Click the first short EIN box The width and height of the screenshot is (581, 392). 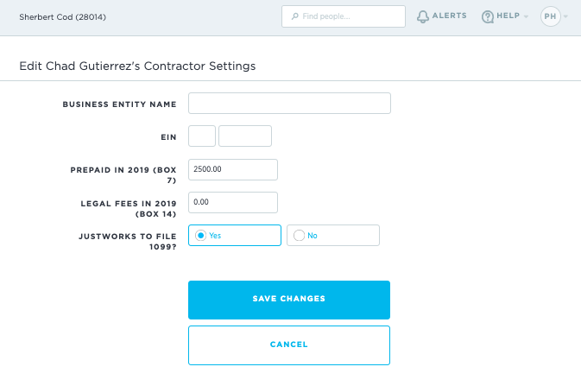[202, 136]
